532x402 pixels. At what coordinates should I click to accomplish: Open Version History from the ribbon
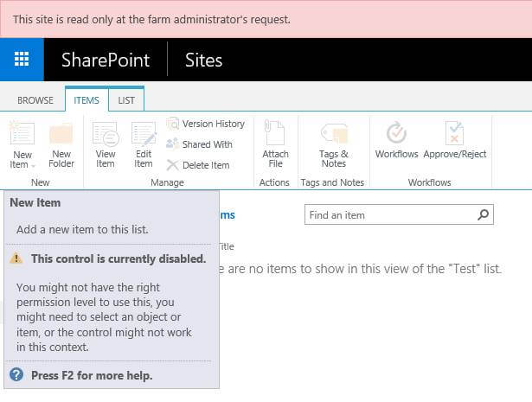[206, 124]
